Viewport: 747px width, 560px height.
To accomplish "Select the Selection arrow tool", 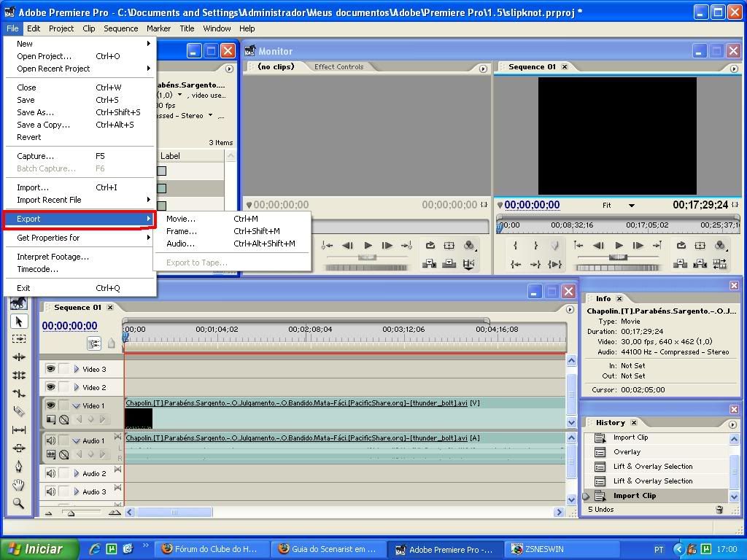I will (18, 322).
